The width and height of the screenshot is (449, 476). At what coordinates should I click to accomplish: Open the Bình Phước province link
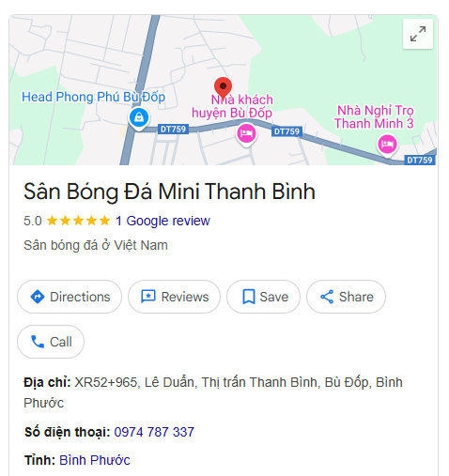coord(95,460)
